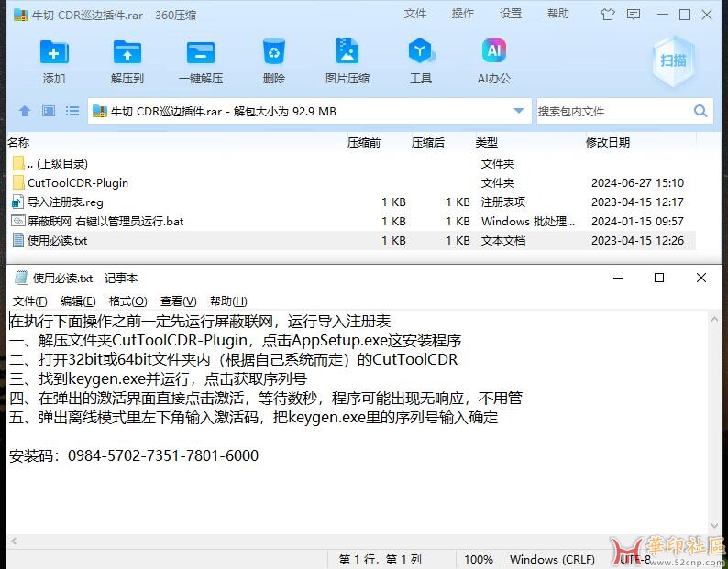This screenshot has height=569, width=728.
Task: Sort by the 修改日期 column header
Action: [x=608, y=143]
